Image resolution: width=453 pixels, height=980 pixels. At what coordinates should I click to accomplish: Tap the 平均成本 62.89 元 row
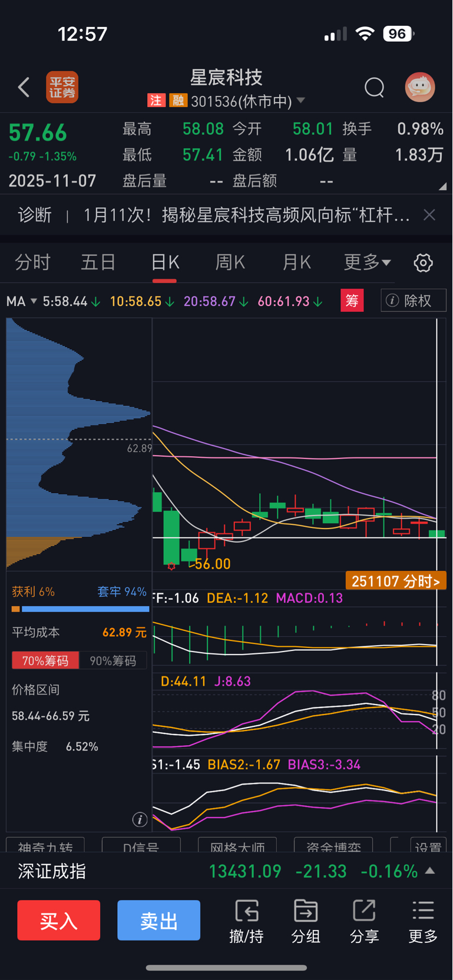pos(79,633)
